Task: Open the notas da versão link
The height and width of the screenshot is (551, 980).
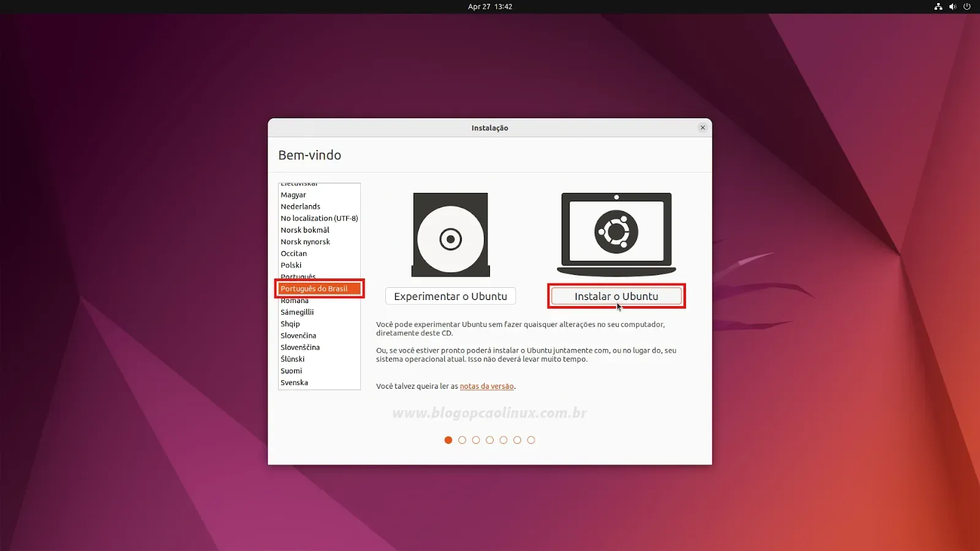Action: coord(487,386)
